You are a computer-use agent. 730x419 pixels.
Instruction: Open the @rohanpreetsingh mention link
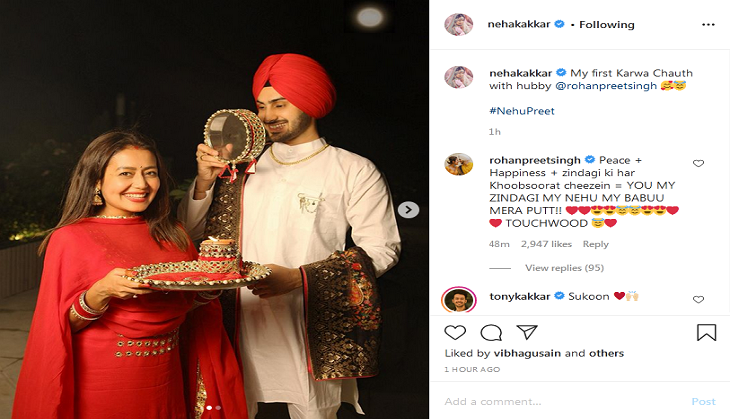point(606,86)
